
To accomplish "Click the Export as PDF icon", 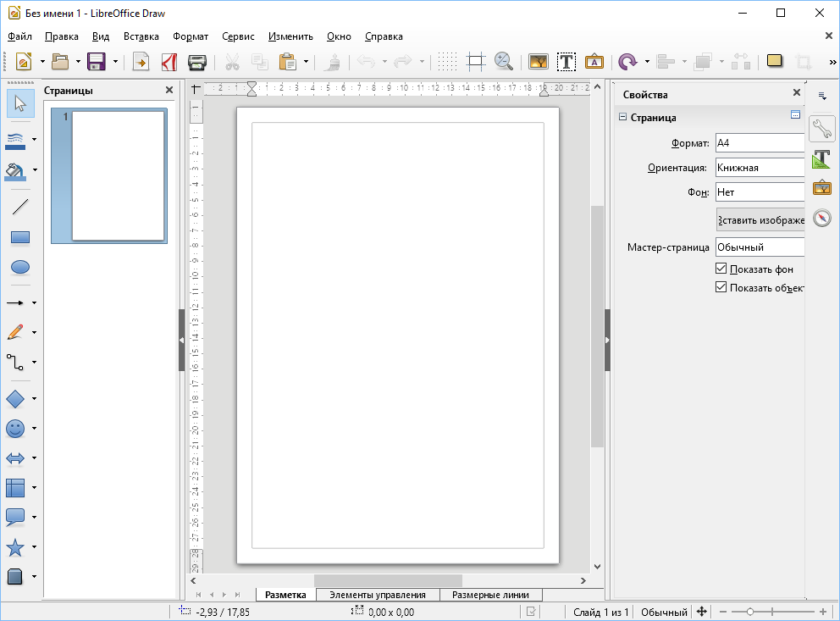I will (x=169, y=62).
